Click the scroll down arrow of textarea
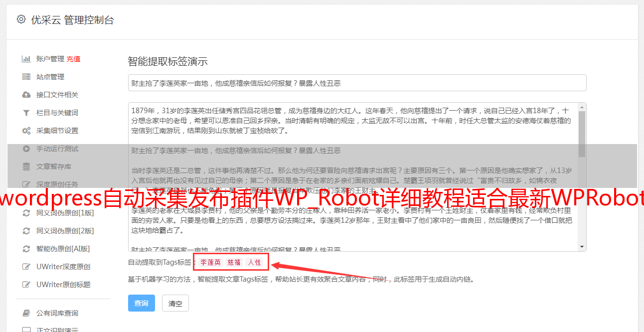This screenshot has height=332, width=644. pyautogui.click(x=582, y=247)
